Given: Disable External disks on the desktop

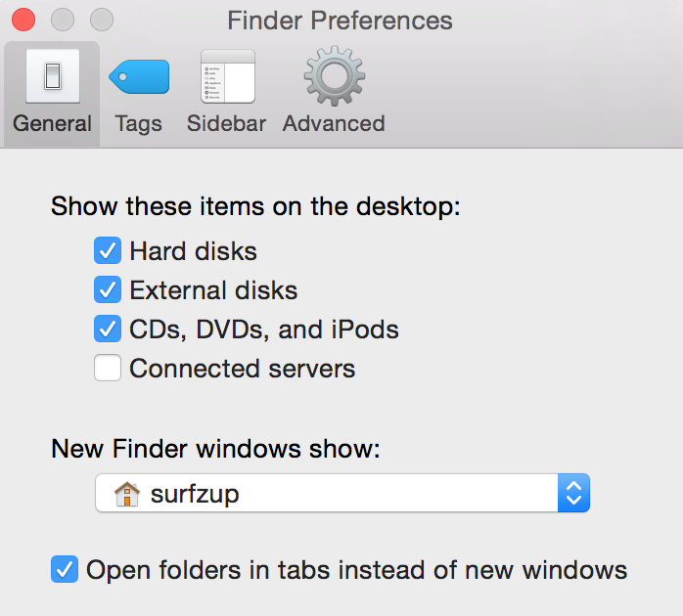Looking at the screenshot, I should coord(108,290).
